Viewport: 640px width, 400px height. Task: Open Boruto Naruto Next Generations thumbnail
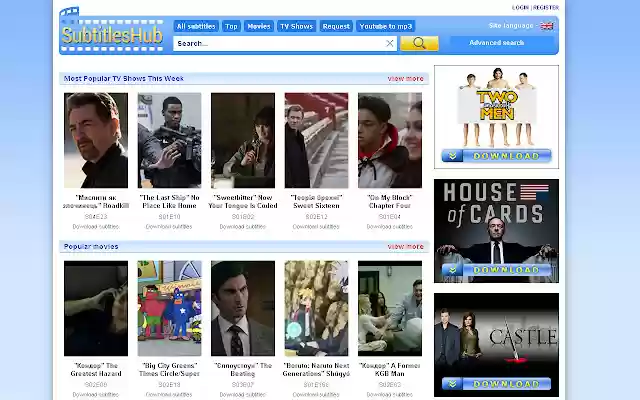316,309
